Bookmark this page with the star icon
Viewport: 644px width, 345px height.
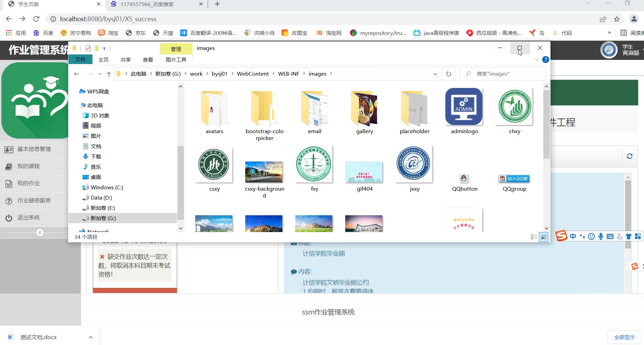617,19
